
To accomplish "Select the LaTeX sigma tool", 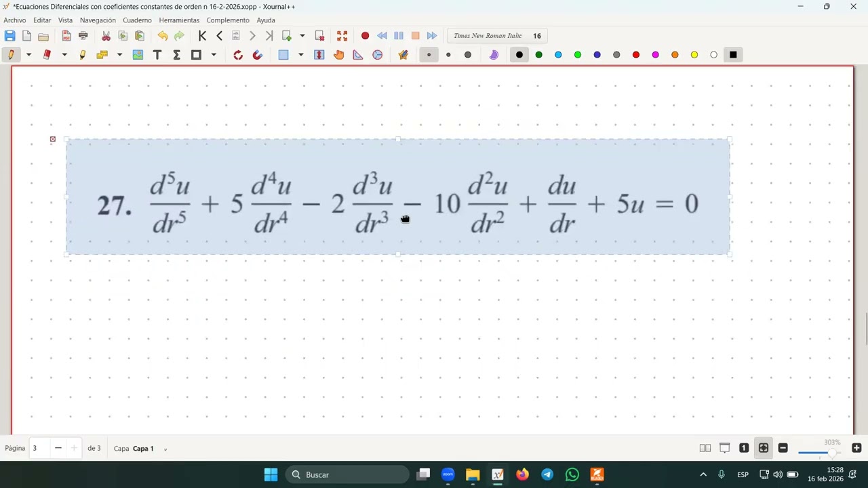I will [177, 55].
